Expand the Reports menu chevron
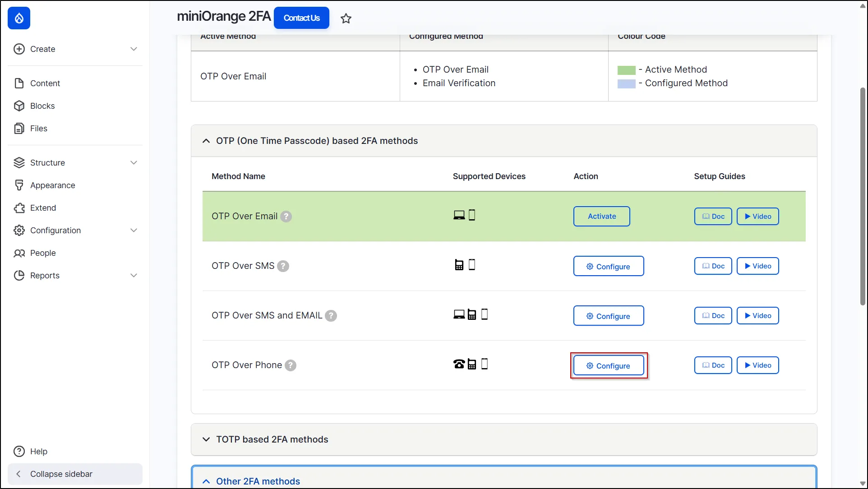868x489 pixels. pos(134,275)
